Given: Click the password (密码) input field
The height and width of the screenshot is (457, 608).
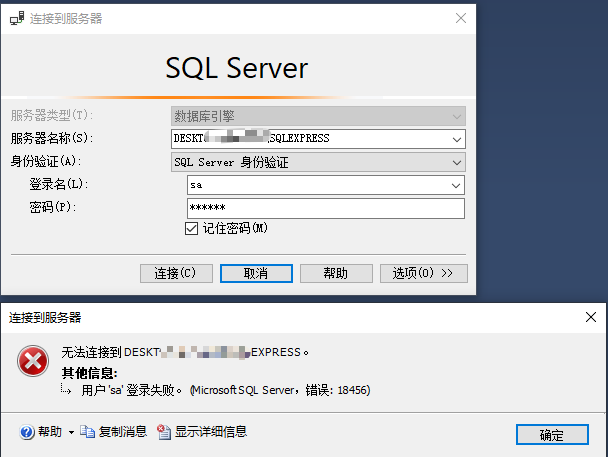Looking at the screenshot, I should [326, 208].
